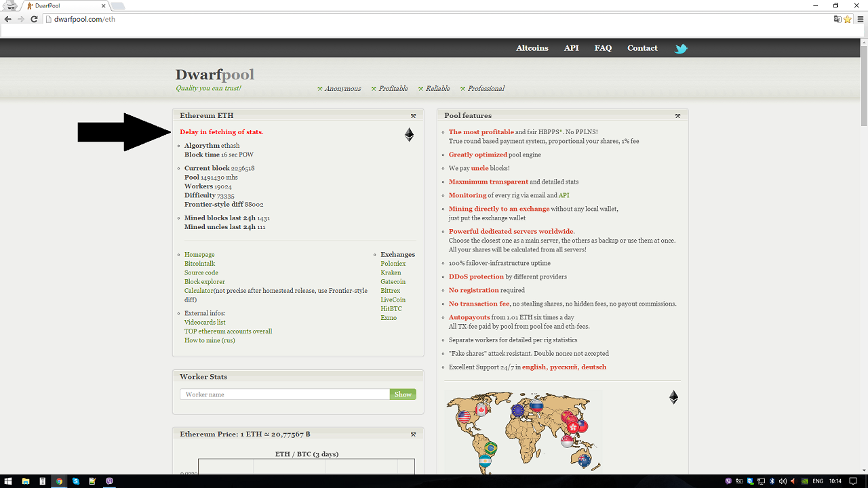Visit the LiveCoin exchange link
Image resolution: width=868 pixels, height=488 pixels.
(x=393, y=300)
